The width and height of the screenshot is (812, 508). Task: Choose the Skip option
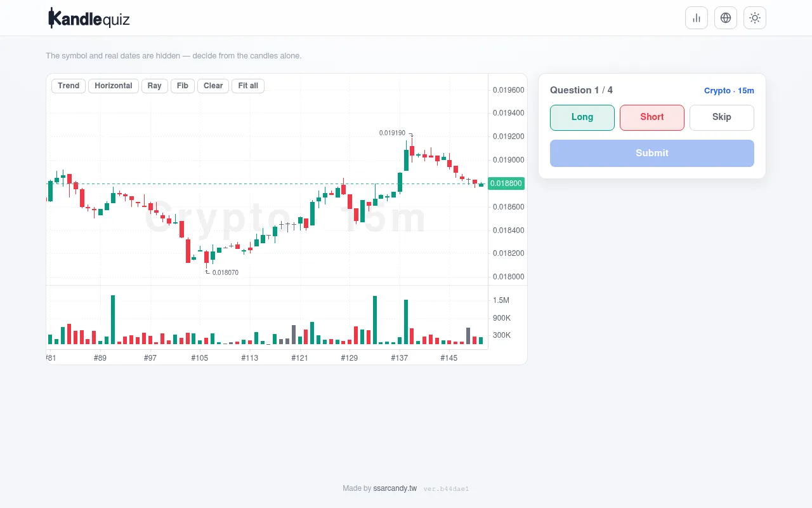[722, 117]
